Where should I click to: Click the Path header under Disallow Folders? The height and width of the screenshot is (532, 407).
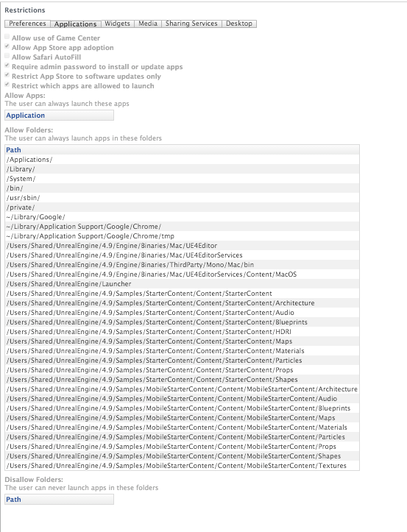tap(60, 500)
